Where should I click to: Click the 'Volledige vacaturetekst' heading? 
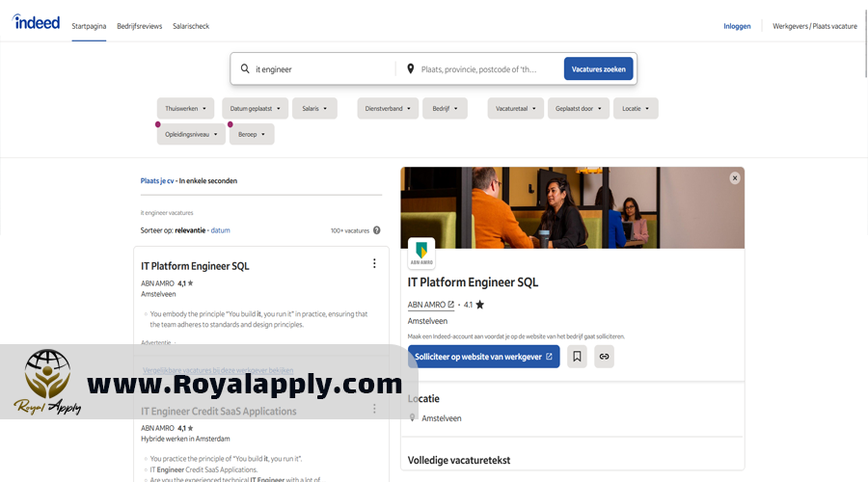click(459, 460)
